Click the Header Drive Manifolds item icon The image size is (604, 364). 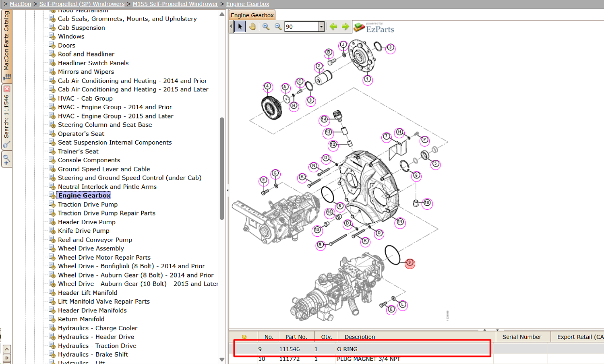(52, 310)
